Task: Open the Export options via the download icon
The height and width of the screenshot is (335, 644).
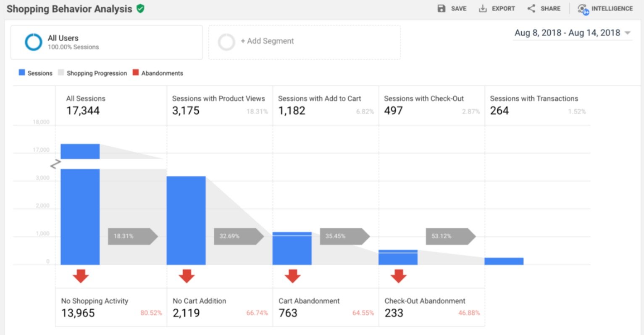Action: pyautogui.click(x=483, y=8)
